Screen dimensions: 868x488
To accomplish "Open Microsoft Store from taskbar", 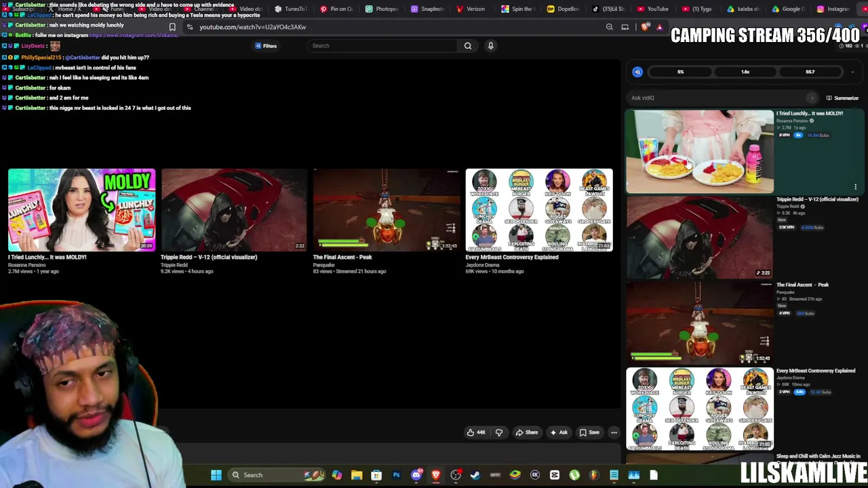I will [x=376, y=475].
